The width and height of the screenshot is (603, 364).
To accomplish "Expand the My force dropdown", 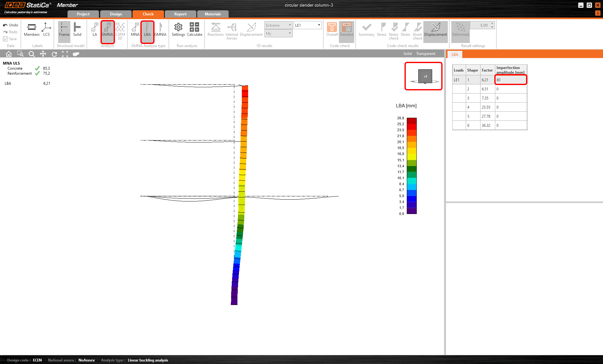I will tap(278, 33).
